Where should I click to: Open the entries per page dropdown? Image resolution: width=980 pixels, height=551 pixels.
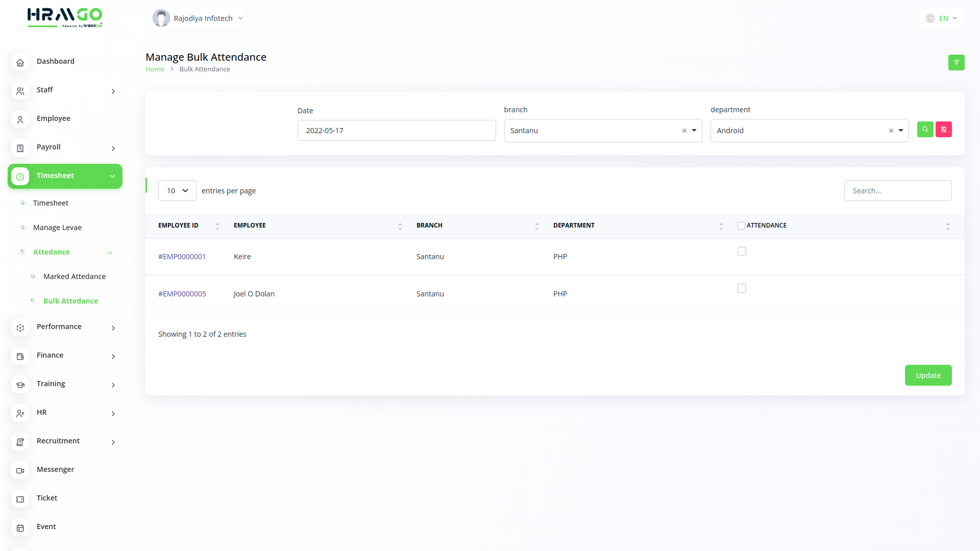[x=177, y=191]
